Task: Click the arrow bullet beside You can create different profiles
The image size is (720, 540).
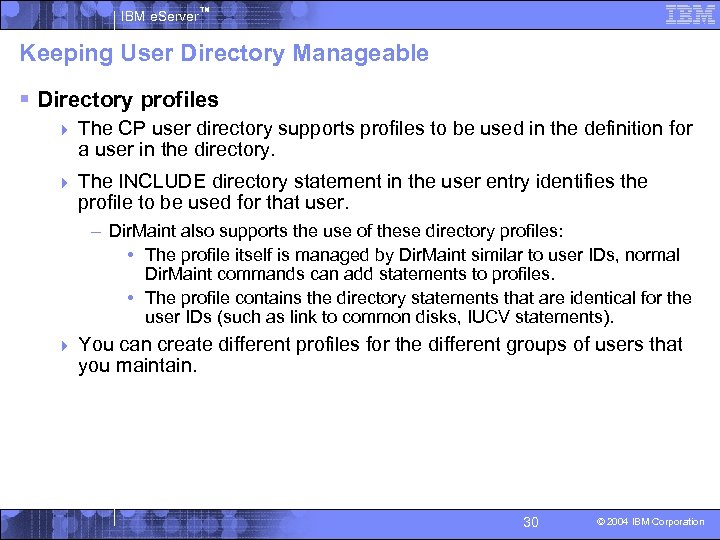Action: click(x=64, y=346)
